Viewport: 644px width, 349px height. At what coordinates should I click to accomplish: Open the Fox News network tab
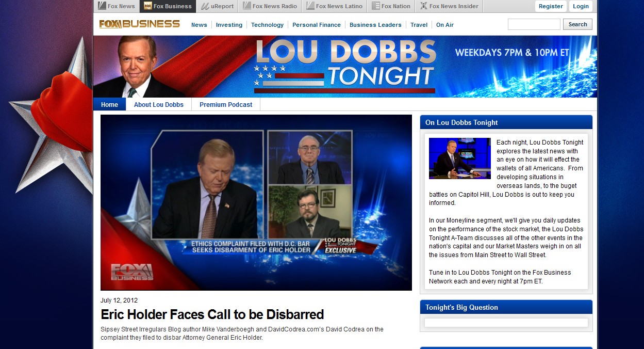117,6
